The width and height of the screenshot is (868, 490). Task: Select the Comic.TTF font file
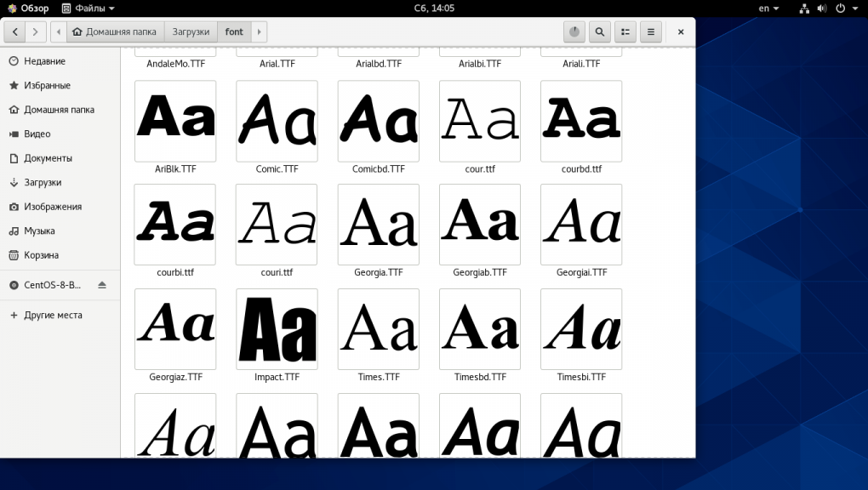coord(277,122)
